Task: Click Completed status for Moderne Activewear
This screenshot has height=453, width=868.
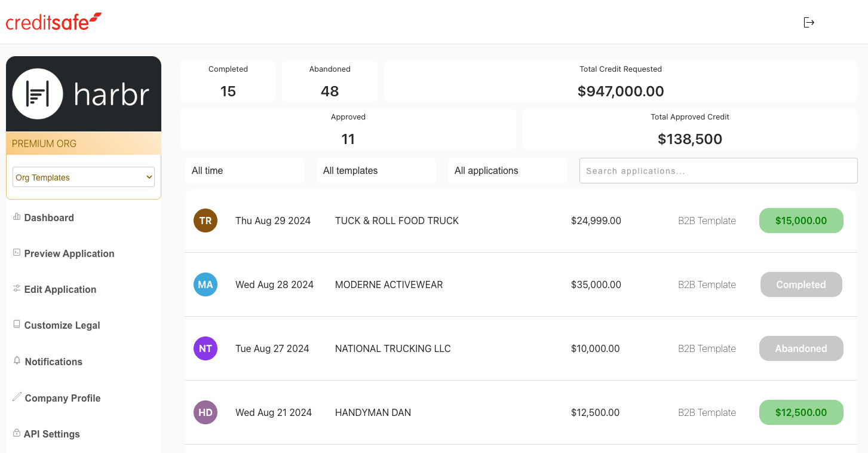Action: [x=800, y=284]
